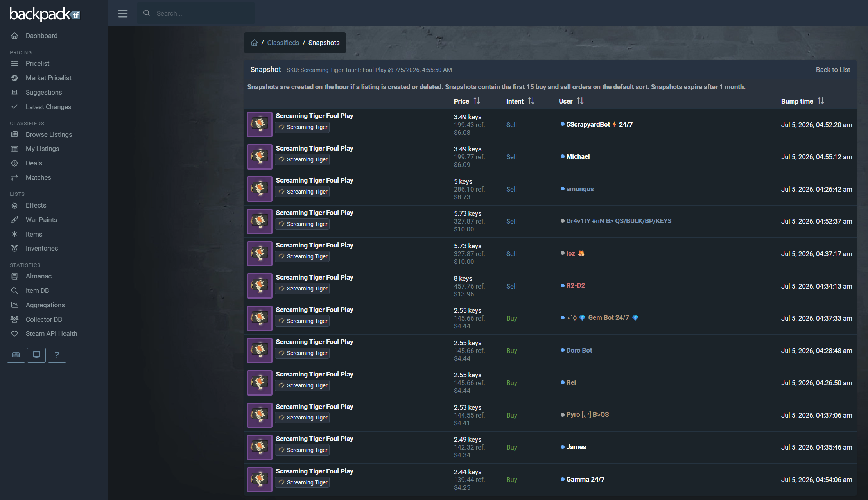Viewport: 868px width, 500px height.
Task: Click the Almanac book icon
Action: pos(14,276)
